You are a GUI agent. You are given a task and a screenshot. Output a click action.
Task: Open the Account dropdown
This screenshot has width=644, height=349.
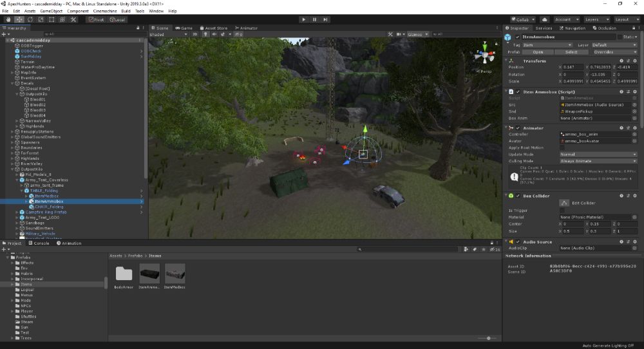pos(566,19)
